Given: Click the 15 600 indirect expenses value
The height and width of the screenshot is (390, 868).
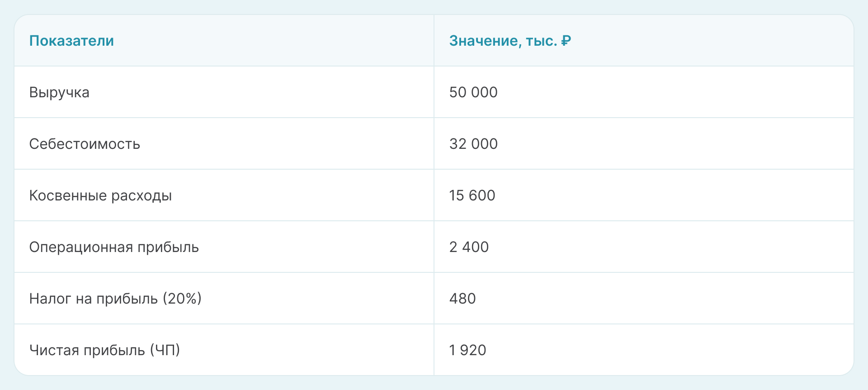Looking at the screenshot, I should pos(472,195).
